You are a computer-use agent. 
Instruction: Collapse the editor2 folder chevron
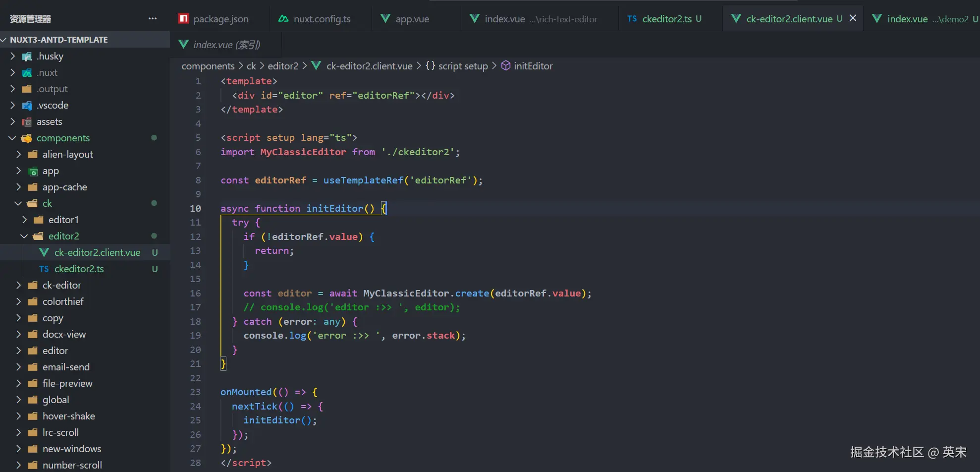coord(24,236)
